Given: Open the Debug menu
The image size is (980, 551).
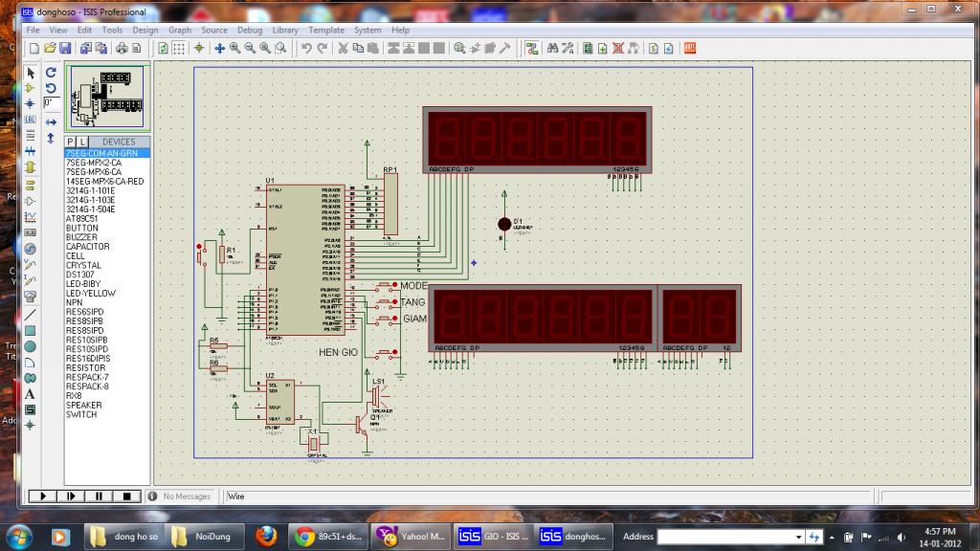Looking at the screenshot, I should coord(250,30).
